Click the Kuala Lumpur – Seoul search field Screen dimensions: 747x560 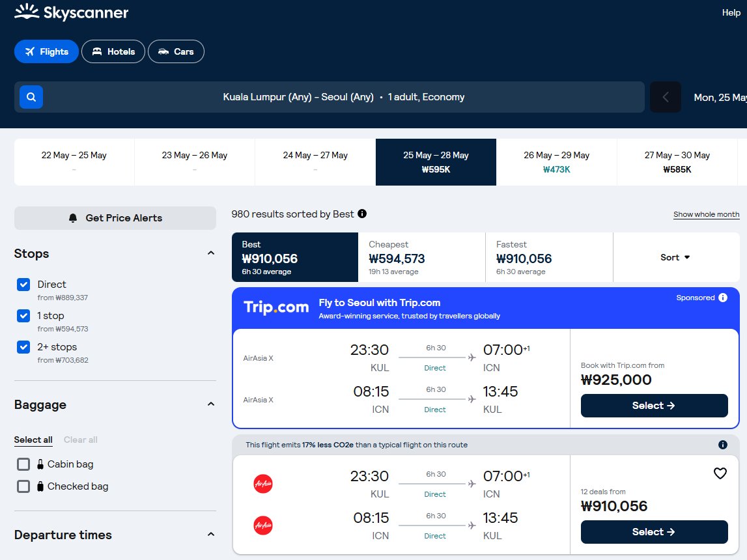click(x=329, y=97)
